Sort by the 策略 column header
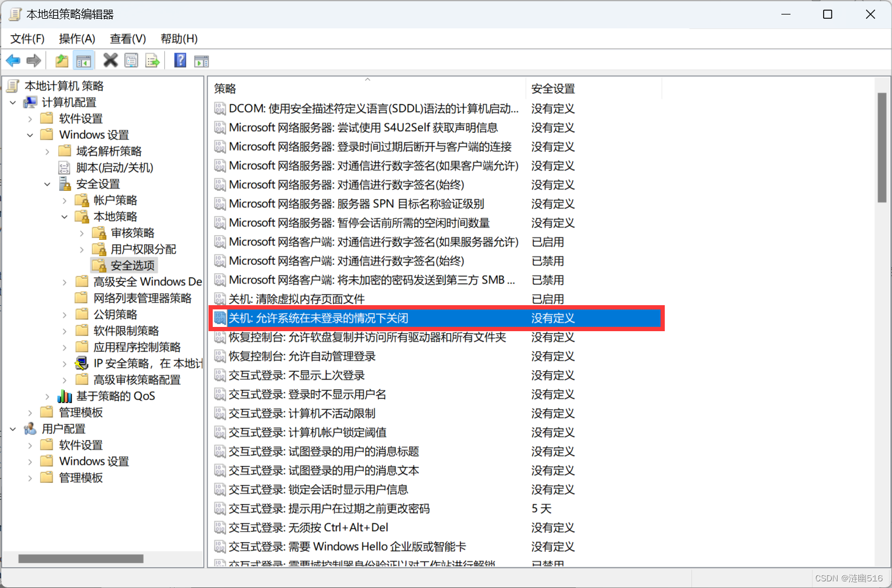 click(367, 89)
